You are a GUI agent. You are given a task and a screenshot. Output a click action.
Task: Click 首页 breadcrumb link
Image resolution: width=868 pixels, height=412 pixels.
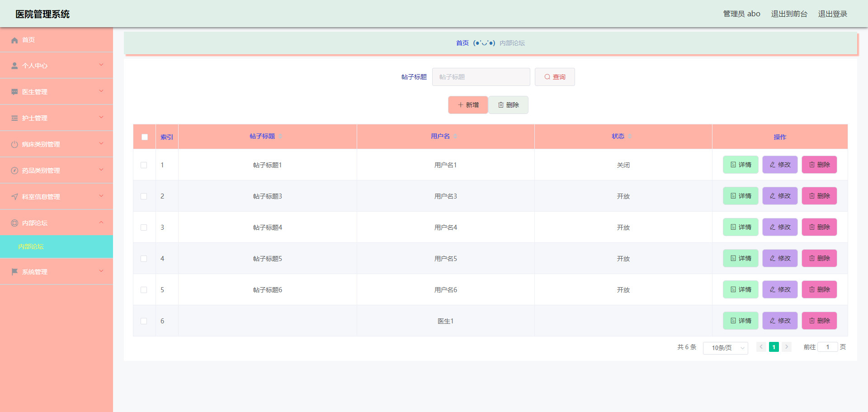462,43
